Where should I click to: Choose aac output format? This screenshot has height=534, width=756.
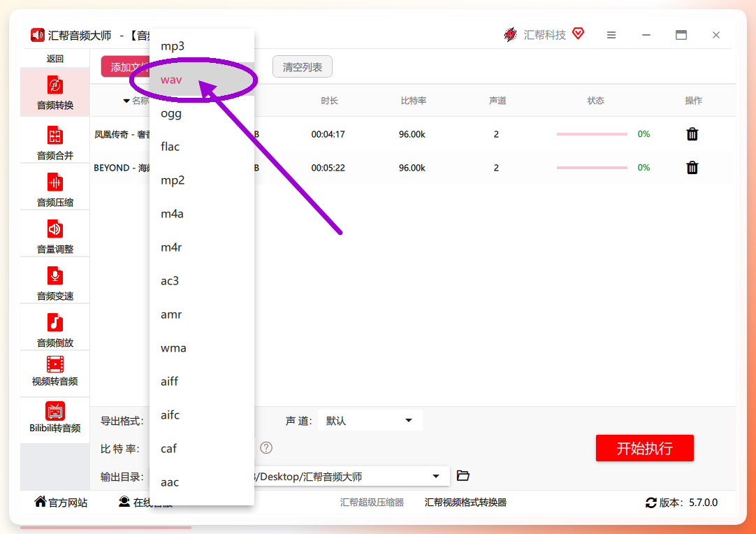click(202, 482)
